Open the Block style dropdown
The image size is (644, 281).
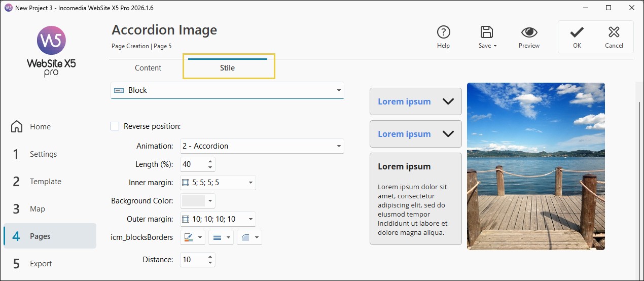pos(227,90)
